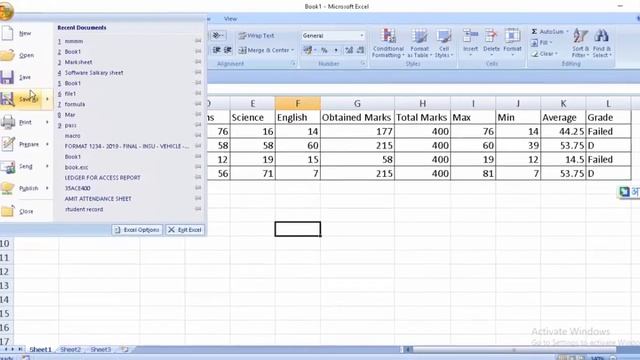Open the Merge & Center dropdown arrow

(x=293, y=50)
